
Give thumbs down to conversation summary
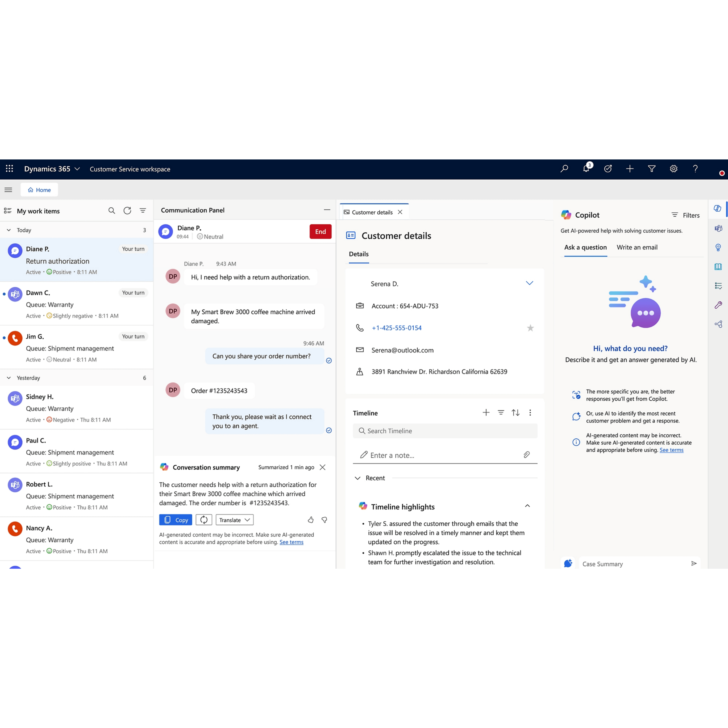coord(324,520)
